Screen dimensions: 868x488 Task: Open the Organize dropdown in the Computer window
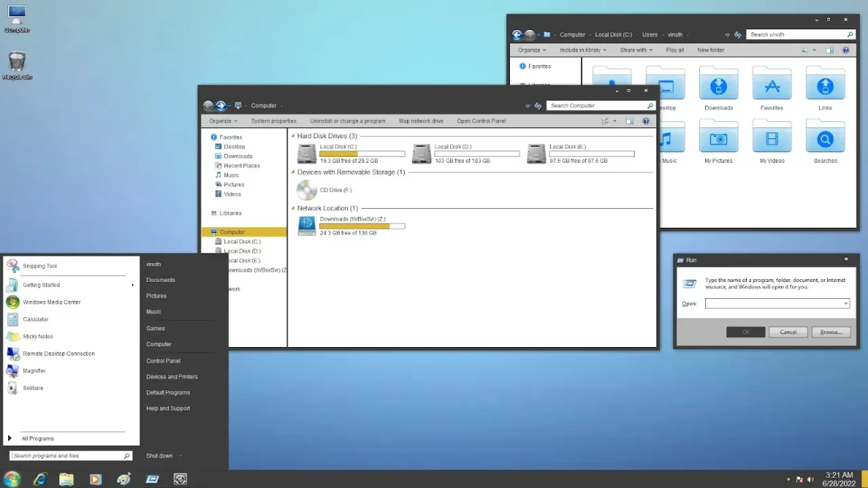point(223,121)
